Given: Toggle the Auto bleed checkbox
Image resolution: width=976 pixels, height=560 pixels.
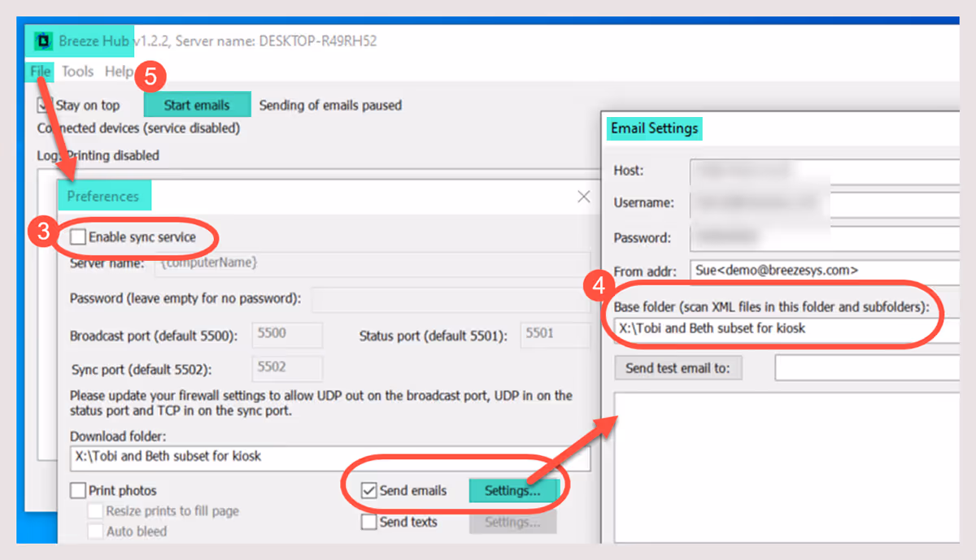Looking at the screenshot, I should [x=94, y=532].
